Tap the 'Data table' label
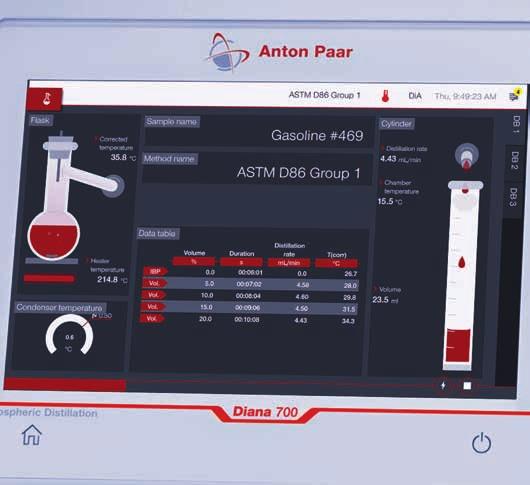 [x=158, y=233]
